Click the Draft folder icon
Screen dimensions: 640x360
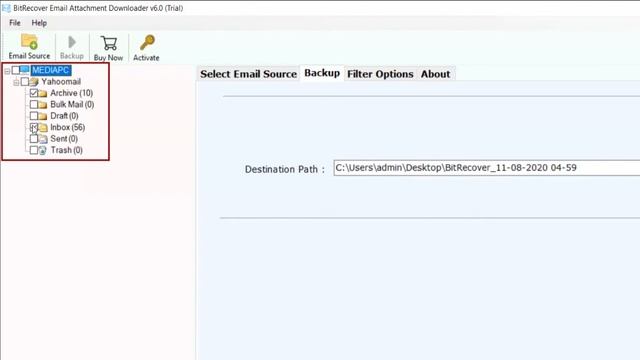point(43,116)
